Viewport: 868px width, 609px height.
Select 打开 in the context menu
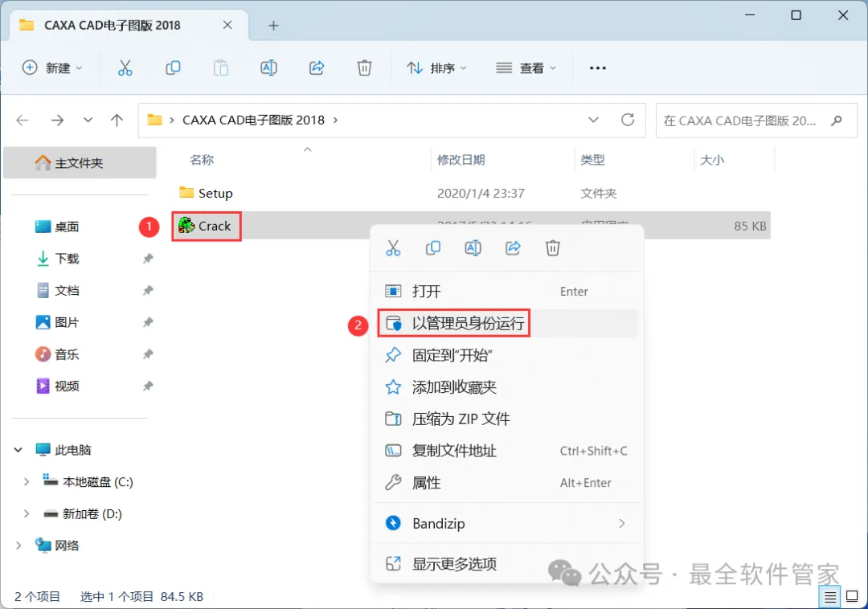[507, 291]
